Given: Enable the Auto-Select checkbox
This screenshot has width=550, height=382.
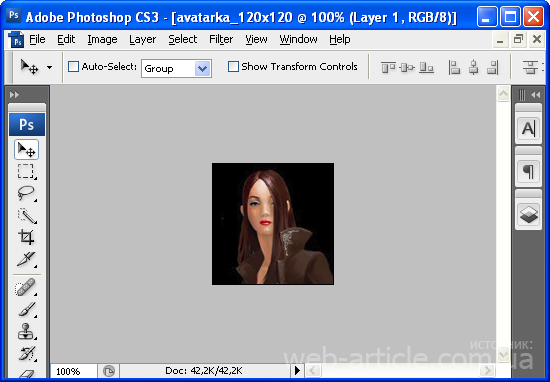Looking at the screenshot, I should (73, 67).
